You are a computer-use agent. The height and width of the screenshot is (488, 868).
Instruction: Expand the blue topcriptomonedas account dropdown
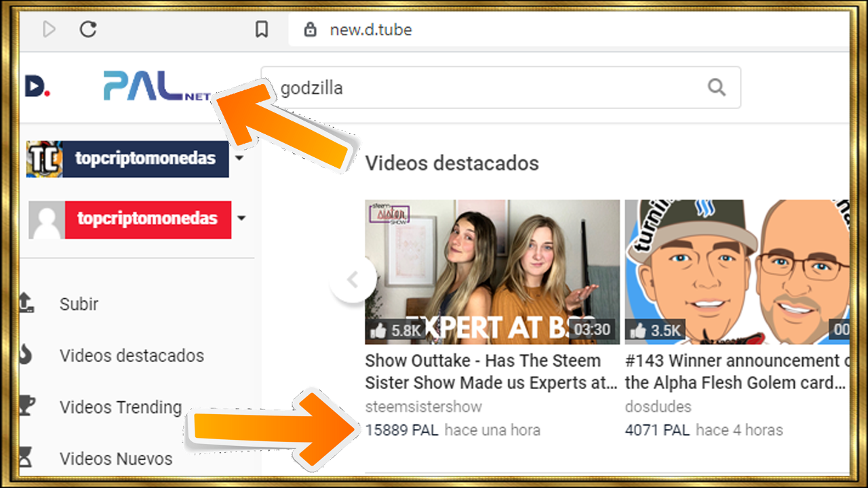(239, 159)
